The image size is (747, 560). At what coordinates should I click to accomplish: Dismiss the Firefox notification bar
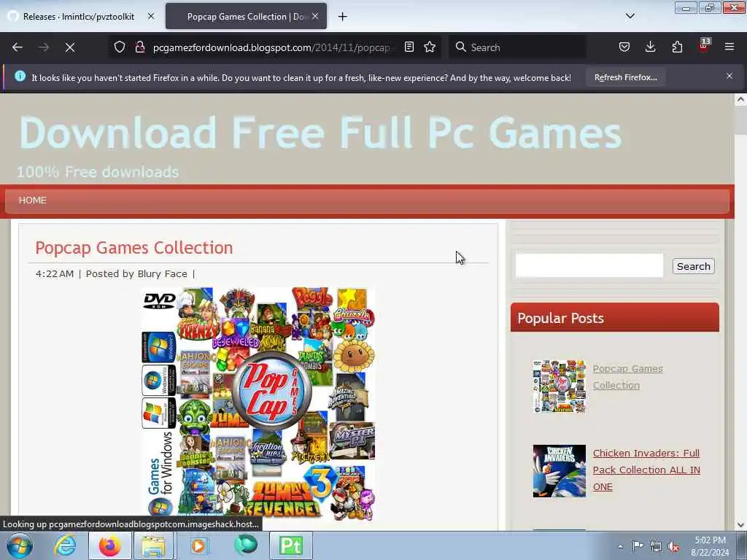click(729, 76)
